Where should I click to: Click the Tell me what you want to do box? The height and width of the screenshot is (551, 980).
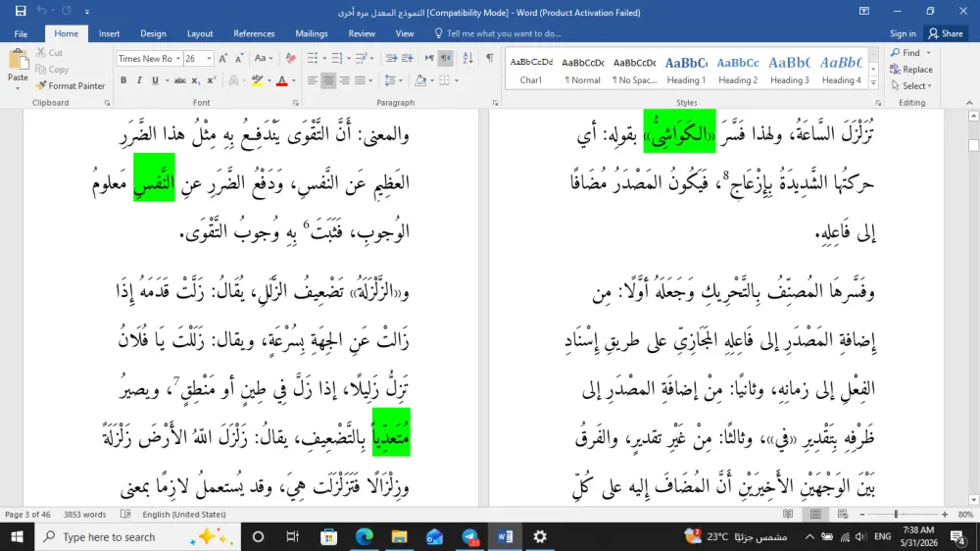pyautogui.click(x=498, y=33)
